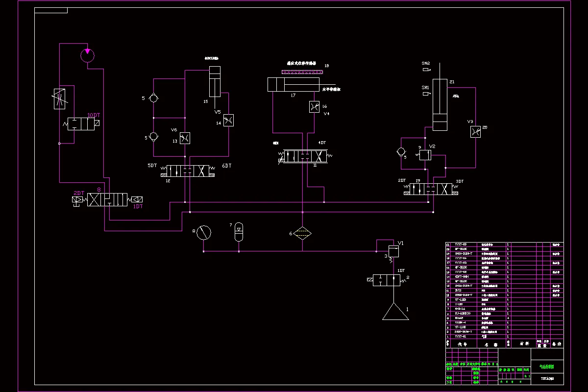Click the 6DT label
This screenshot has height=392, width=588.
click(226, 166)
